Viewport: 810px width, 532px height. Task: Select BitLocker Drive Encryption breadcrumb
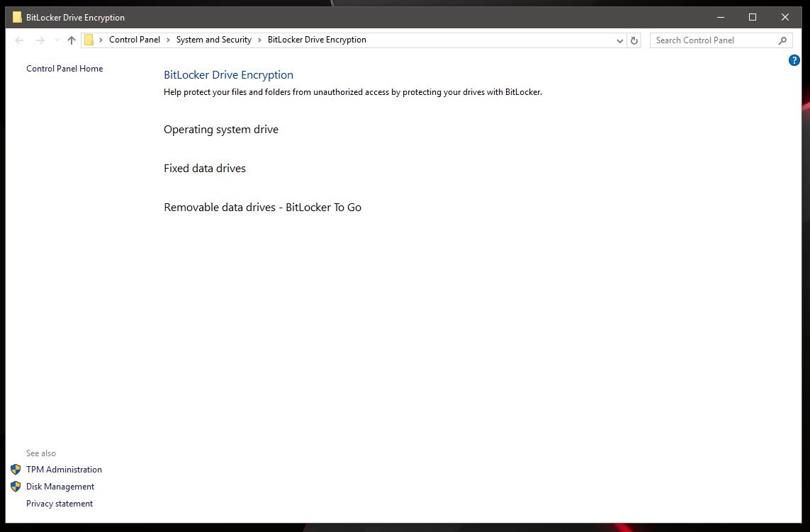coord(317,40)
